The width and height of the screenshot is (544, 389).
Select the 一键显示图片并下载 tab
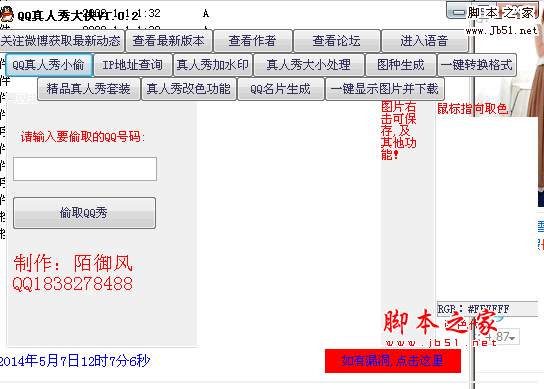click(x=385, y=89)
